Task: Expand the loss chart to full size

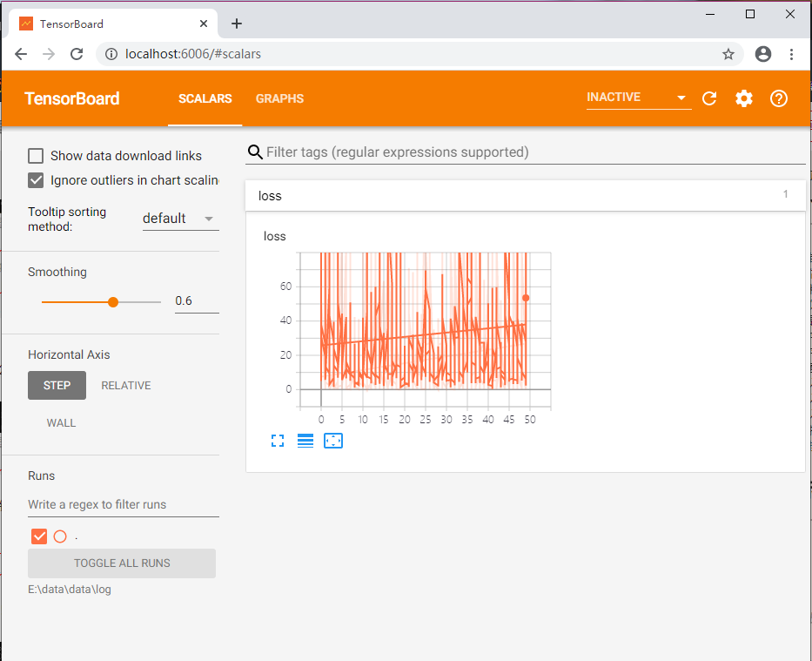Action: click(x=278, y=441)
